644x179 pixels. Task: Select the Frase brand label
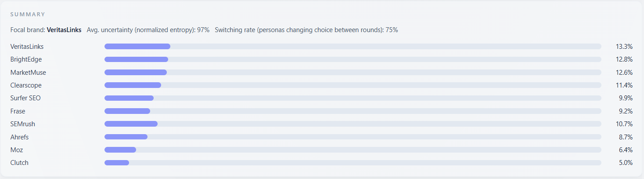(18, 111)
